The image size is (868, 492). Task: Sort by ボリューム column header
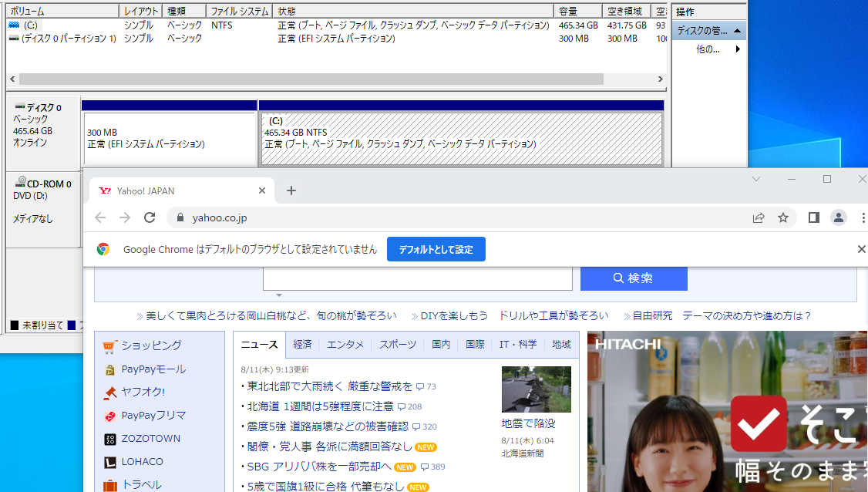click(62, 11)
